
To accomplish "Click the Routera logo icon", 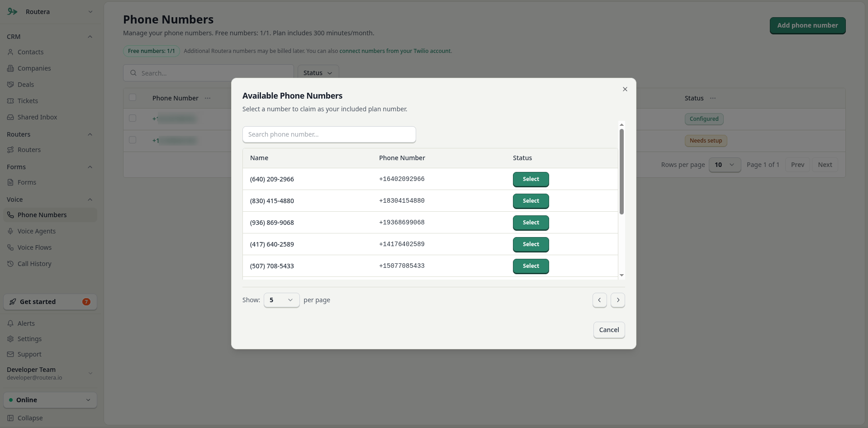I will (x=12, y=12).
